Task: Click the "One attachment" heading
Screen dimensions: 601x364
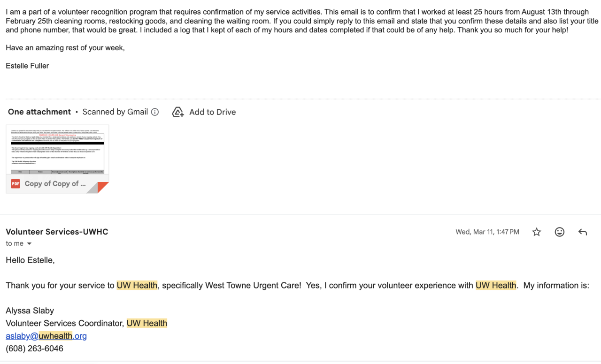Action: pos(39,112)
